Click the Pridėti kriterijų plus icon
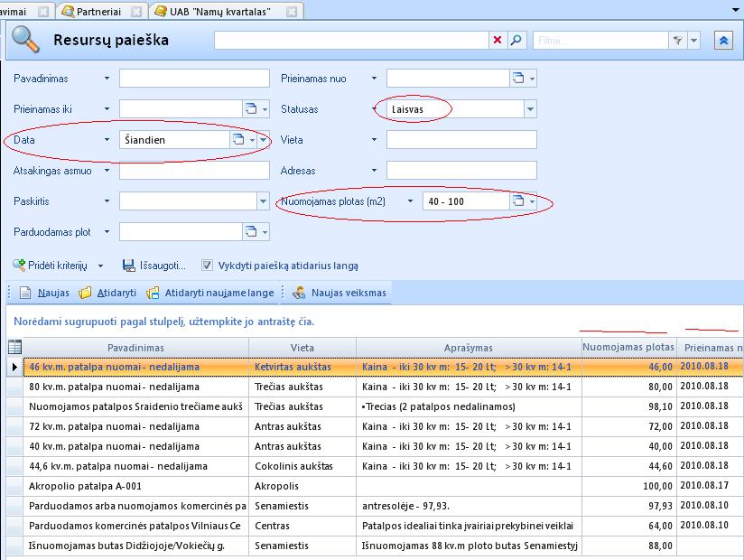This screenshot has height=560, width=744. coord(19,266)
